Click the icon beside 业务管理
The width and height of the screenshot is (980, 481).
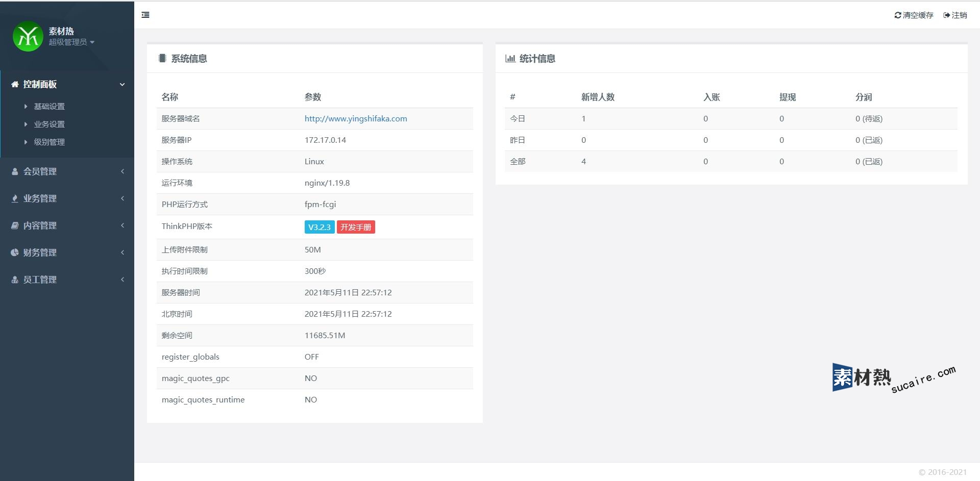pyautogui.click(x=15, y=198)
